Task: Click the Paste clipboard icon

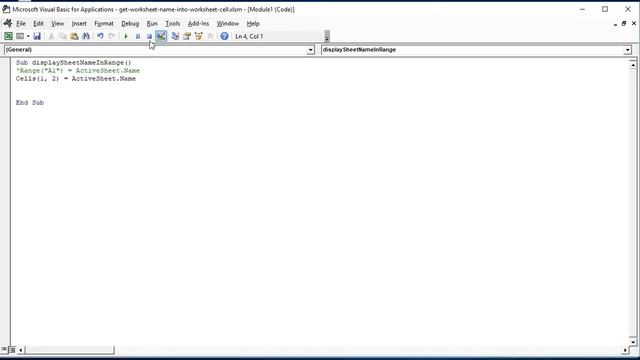Action: click(74, 36)
